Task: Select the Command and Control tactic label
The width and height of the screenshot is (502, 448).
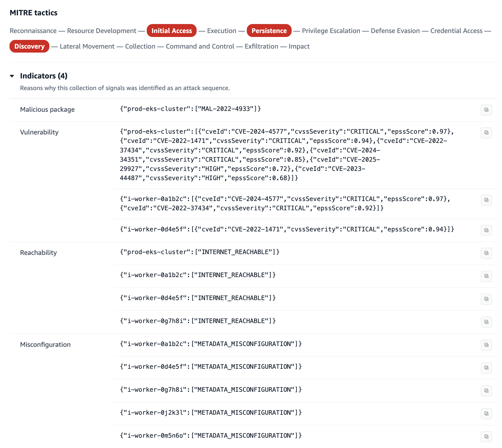Action: click(200, 46)
